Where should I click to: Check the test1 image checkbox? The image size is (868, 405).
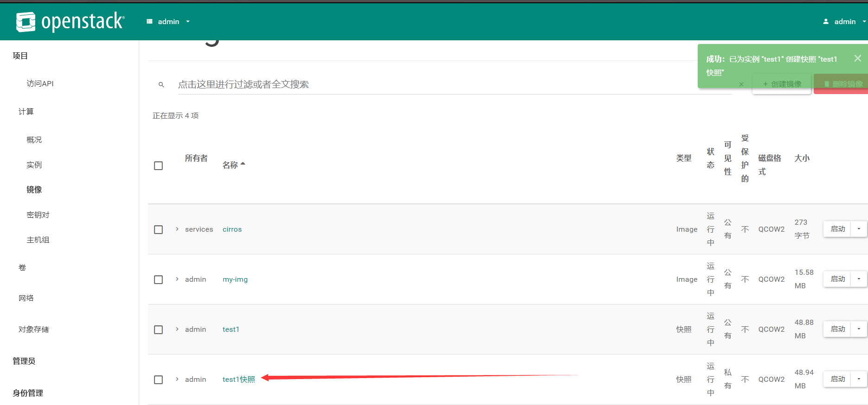158,330
